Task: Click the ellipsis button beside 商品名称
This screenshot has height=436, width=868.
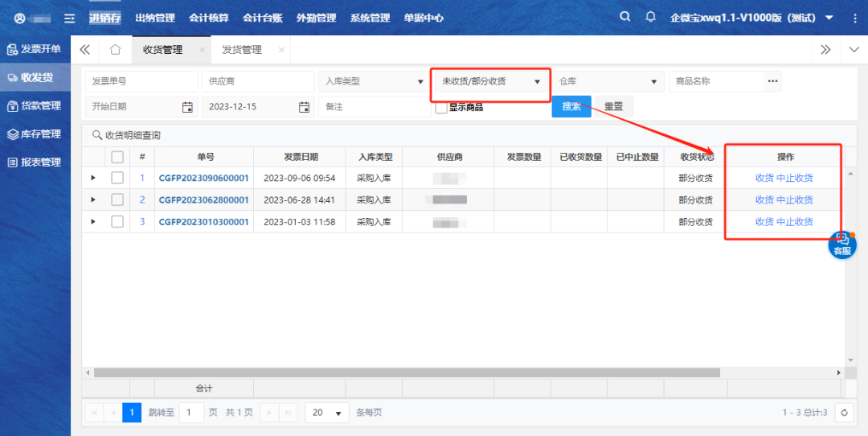Action: click(x=772, y=81)
